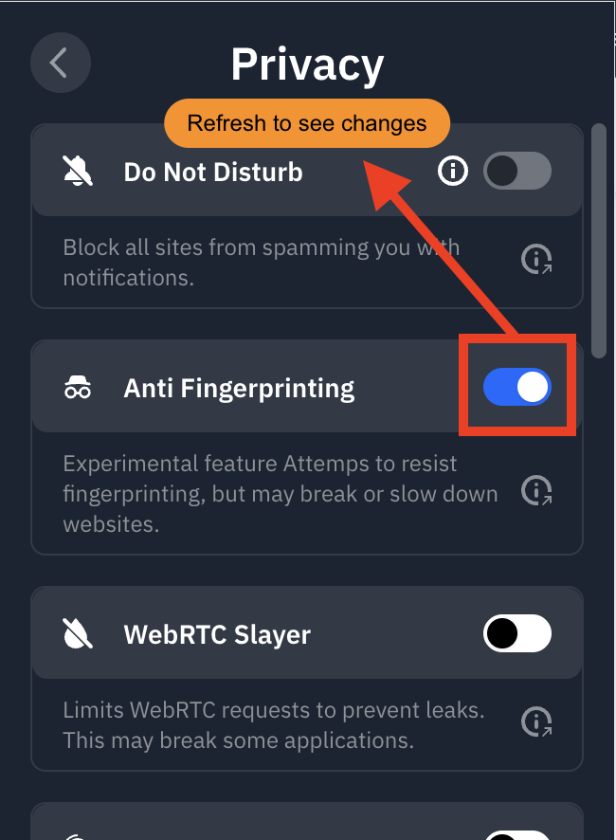Open the external info link for Anti Fingerprinting description
The image size is (616, 840).
tap(536, 490)
